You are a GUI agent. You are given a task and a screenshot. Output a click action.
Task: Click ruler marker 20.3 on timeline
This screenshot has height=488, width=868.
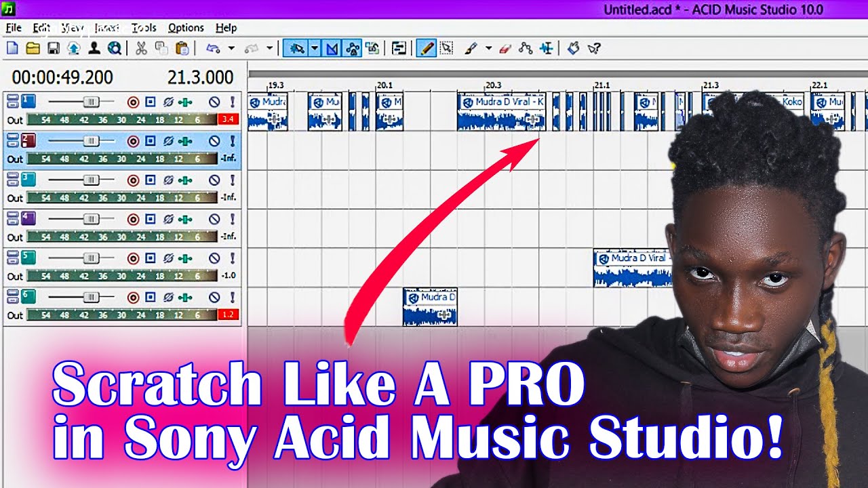click(493, 85)
